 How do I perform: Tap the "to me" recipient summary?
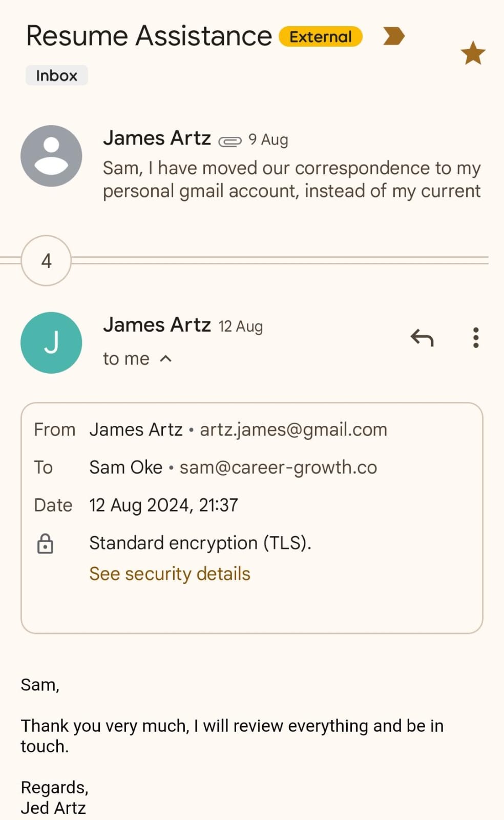tap(126, 359)
